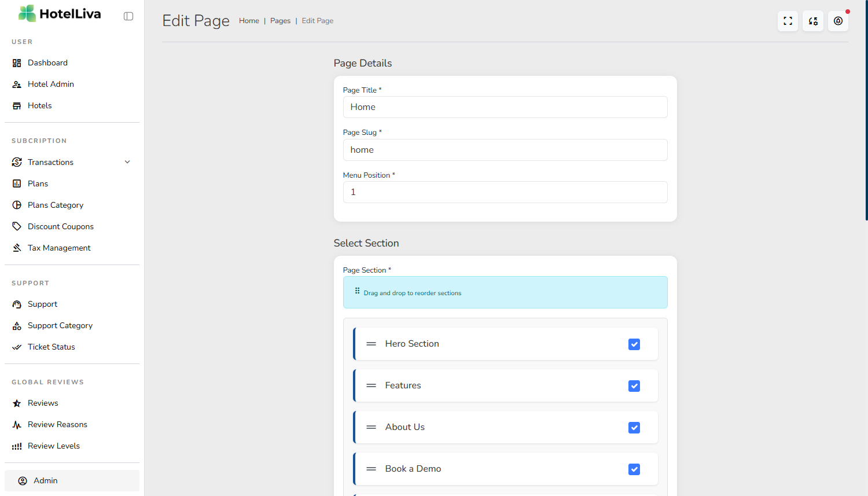
Task: Uncheck the Hero Section checkbox
Action: (x=634, y=344)
